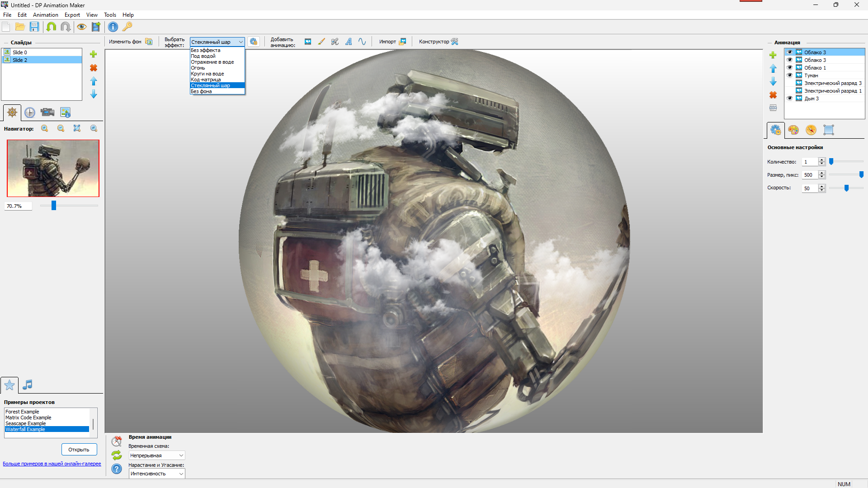Open help with the blue question mark
Viewport: 868px width, 488px height.
pos(117,469)
